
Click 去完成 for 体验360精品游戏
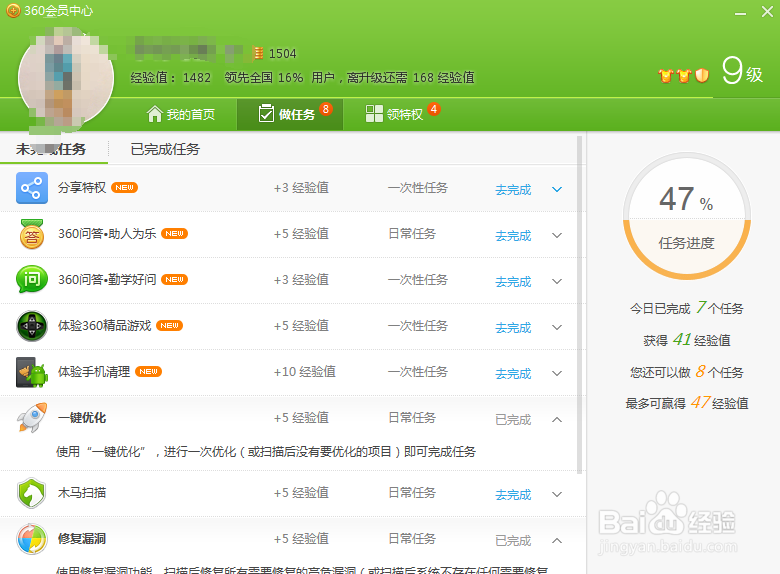pyautogui.click(x=513, y=328)
